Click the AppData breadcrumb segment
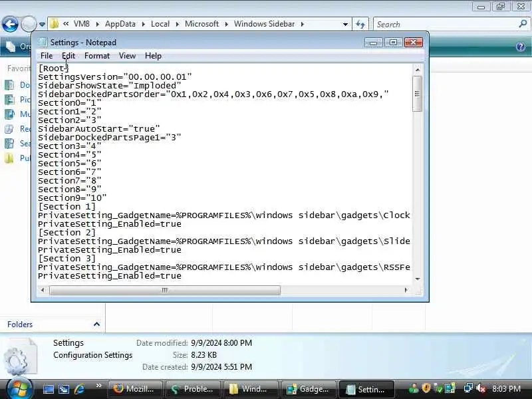 pyautogui.click(x=120, y=24)
